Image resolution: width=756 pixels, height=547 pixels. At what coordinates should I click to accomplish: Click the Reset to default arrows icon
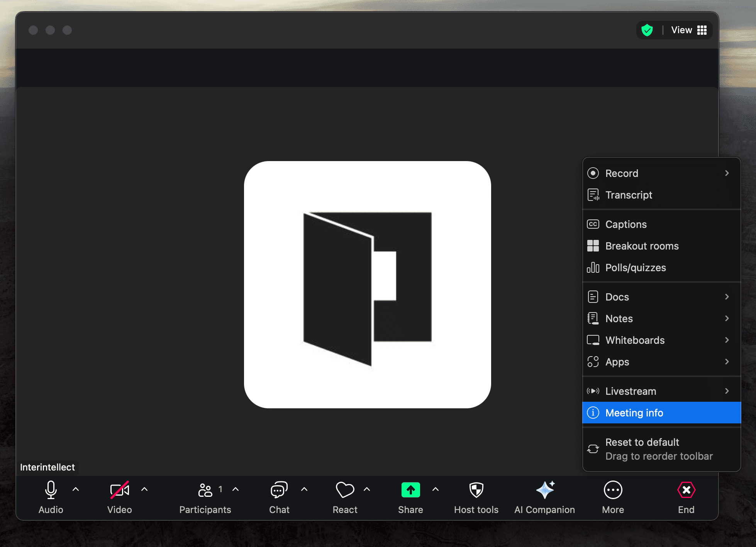coord(593,449)
